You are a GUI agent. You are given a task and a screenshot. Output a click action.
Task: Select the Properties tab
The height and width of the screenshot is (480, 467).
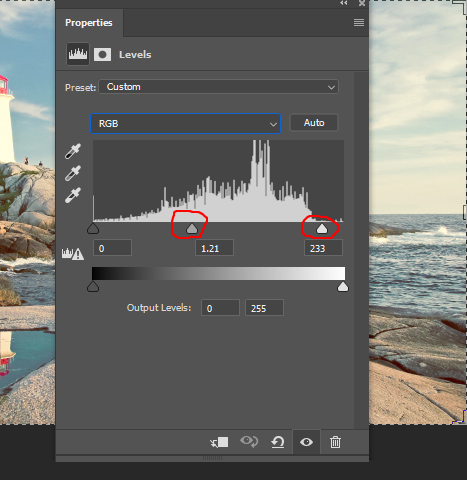coord(89,23)
